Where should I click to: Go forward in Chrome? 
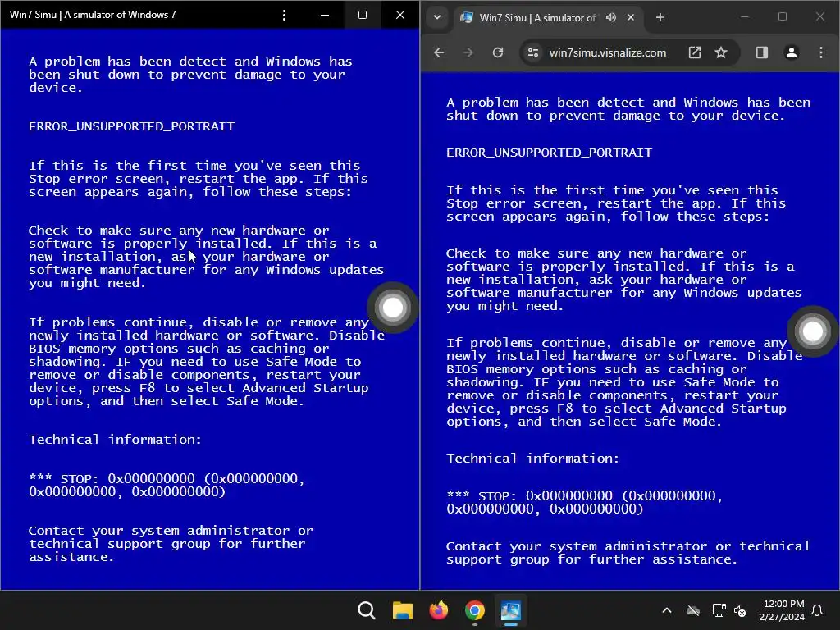coord(468,52)
